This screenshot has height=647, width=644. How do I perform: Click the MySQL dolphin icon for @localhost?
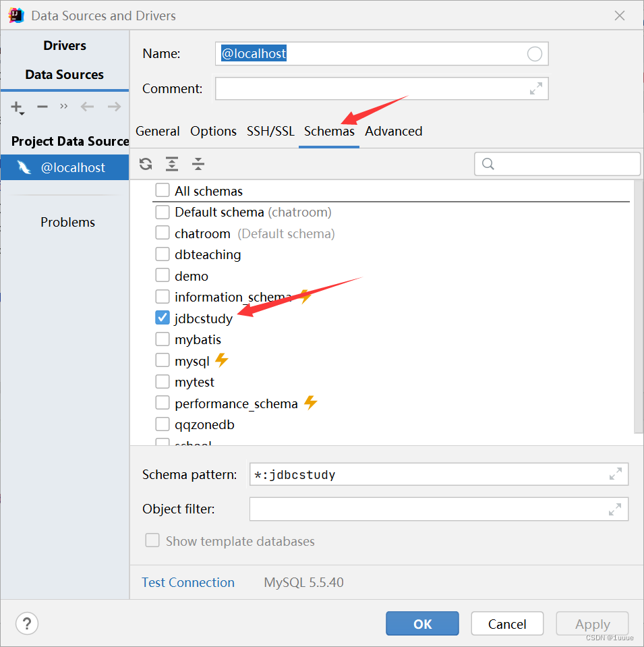[x=24, y=167]
